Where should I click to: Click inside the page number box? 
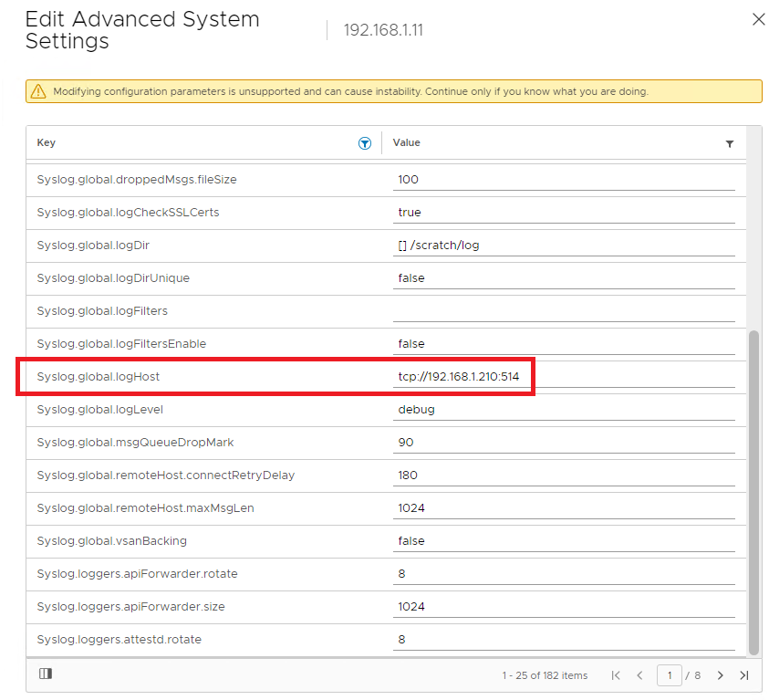point(670,675)
